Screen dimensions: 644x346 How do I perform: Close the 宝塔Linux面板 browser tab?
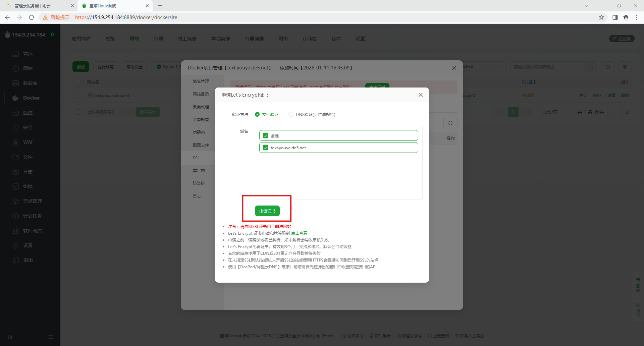147,6
